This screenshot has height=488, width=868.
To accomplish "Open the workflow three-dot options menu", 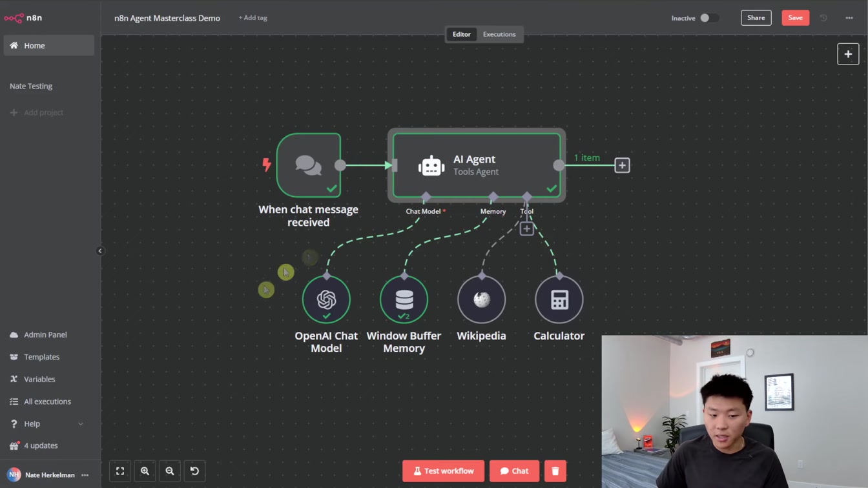I will pyautogui.click(x=849, y=18).
